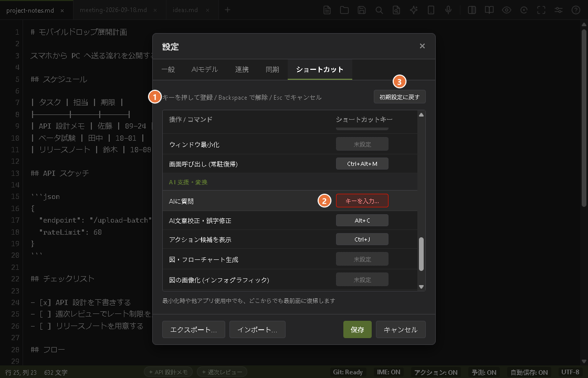Click the new document icon in the toolbar
588x378 pixels.
coord(327,10)
